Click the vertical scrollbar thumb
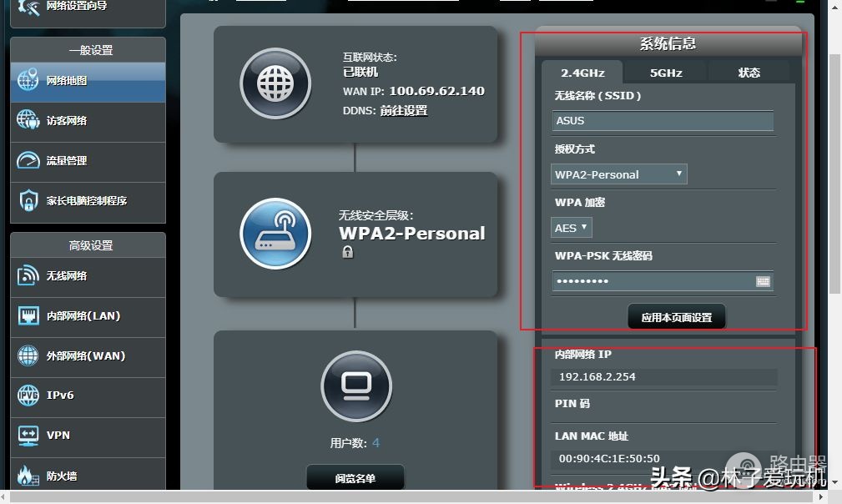 (834, 174)
